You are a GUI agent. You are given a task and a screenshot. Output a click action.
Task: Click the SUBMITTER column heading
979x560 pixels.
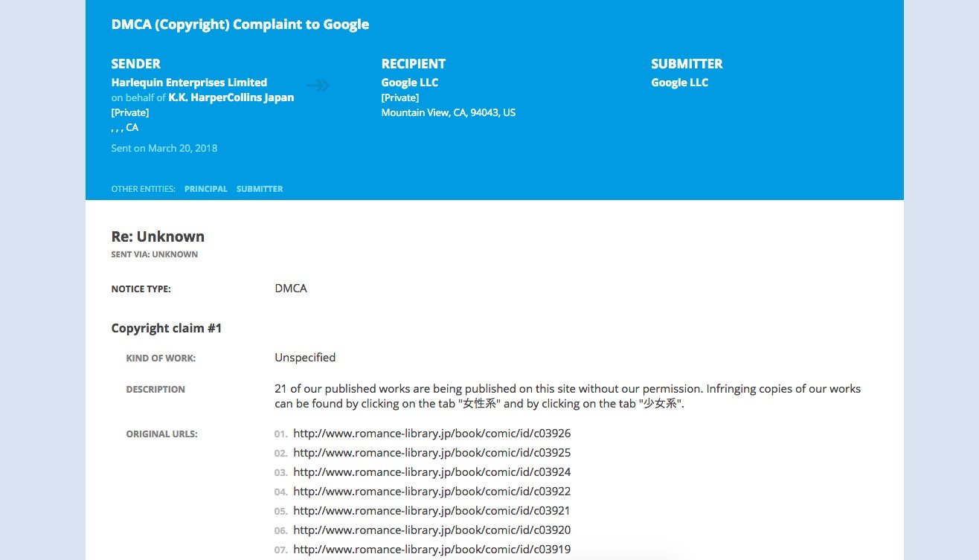[x=687, y=64]
